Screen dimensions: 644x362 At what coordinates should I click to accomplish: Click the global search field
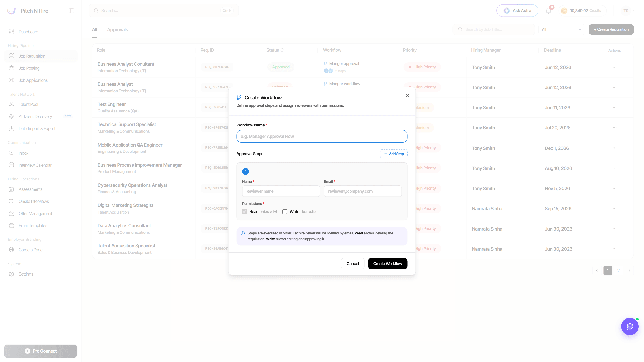(164, 11)
